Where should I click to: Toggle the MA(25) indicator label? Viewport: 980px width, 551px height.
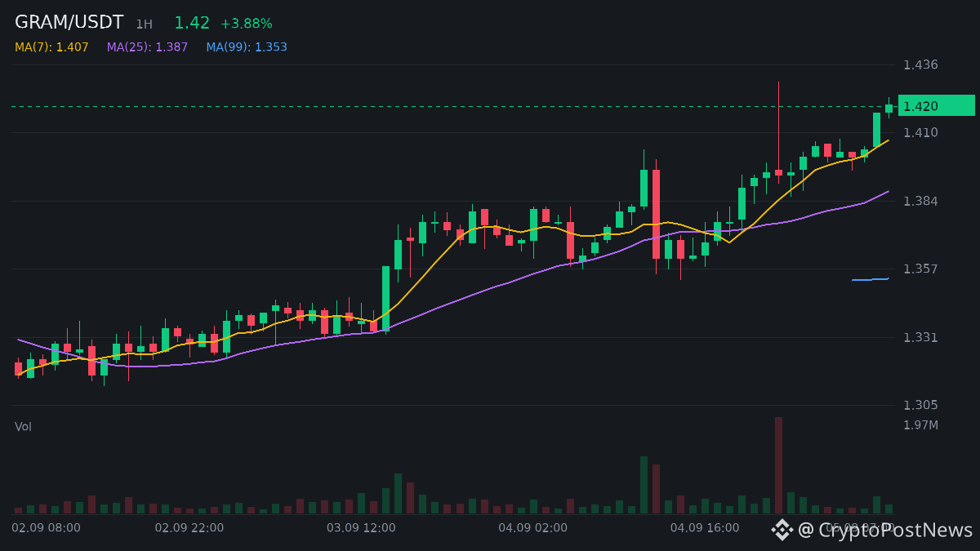click(147, 47)
